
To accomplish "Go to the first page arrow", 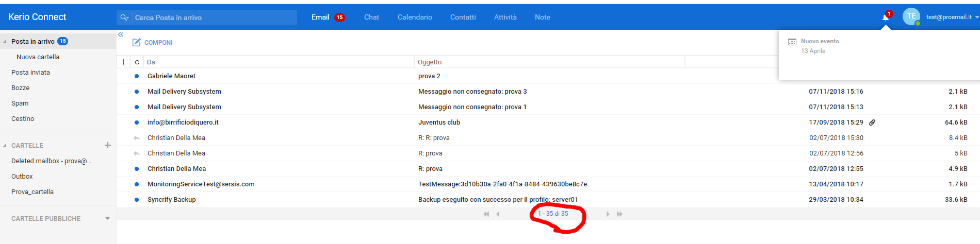I will click(x=486, y=214).
